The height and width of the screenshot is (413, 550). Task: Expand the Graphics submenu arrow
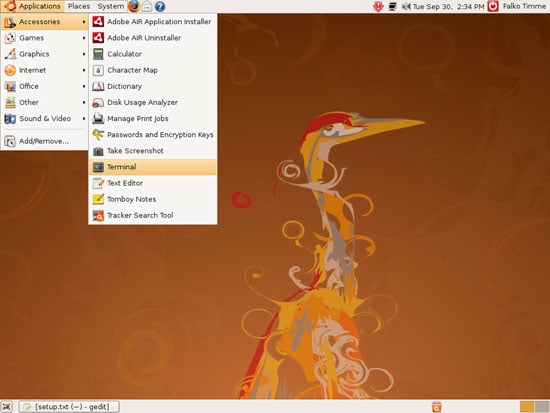[84, 54]
